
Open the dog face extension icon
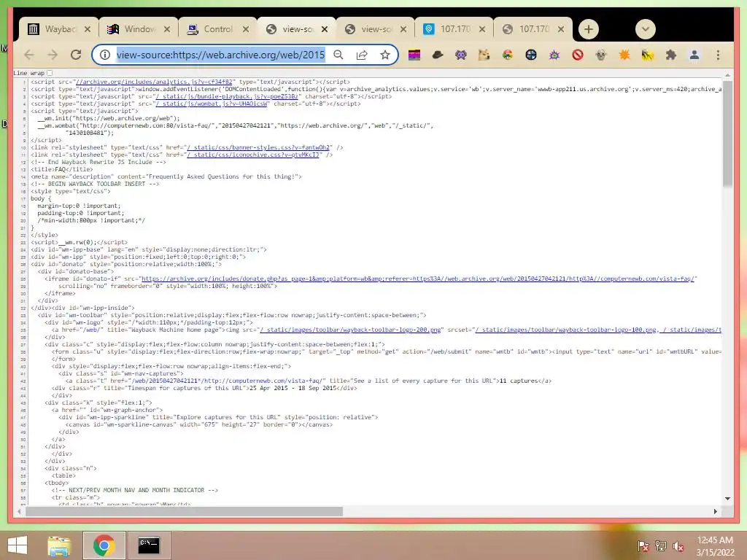[484, 55]
